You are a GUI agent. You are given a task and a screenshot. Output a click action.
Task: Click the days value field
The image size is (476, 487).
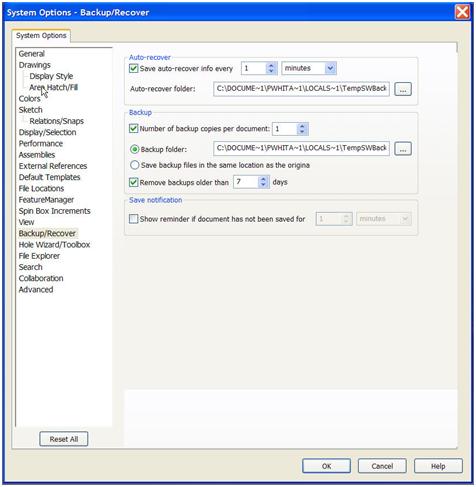click(246, 182)
